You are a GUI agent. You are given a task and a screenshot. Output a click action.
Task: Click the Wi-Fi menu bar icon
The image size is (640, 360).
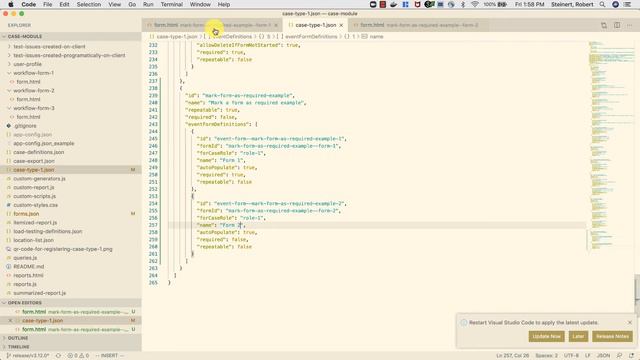click(475, 4)
